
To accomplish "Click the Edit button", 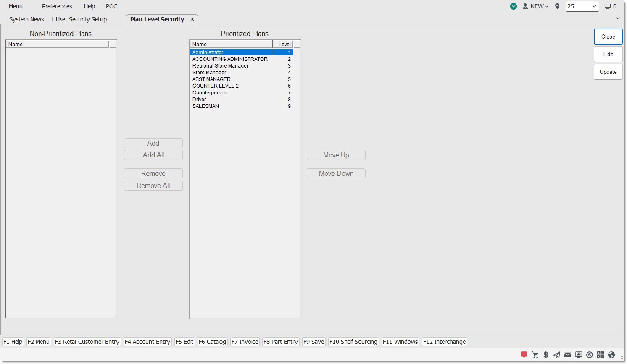I will (x=608, y=54).
